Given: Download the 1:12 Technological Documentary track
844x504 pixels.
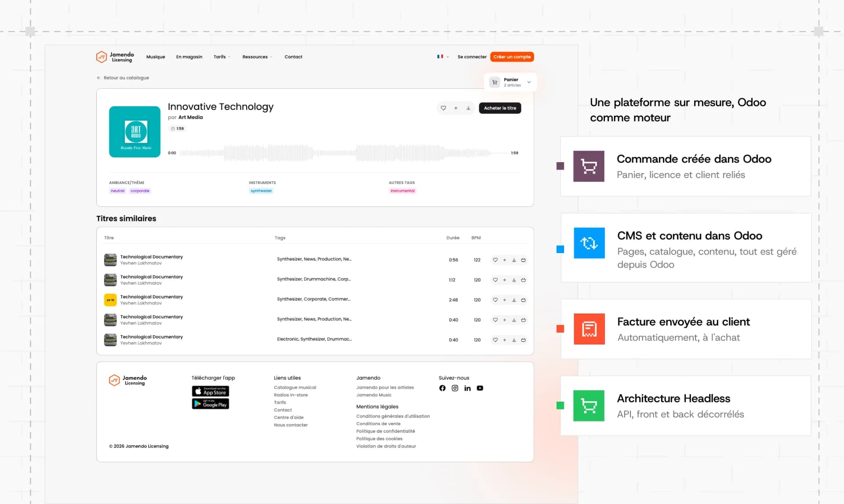Looking at the screenshot, I should [514, 280].
